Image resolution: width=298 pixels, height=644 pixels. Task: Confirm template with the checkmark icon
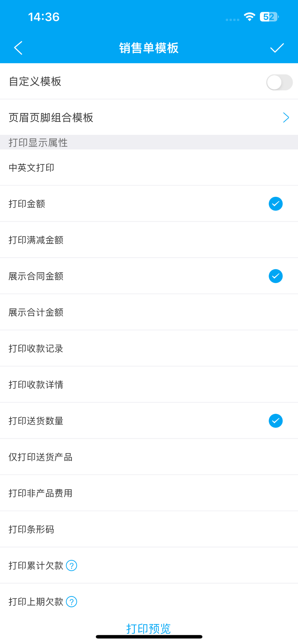point(277,48)
